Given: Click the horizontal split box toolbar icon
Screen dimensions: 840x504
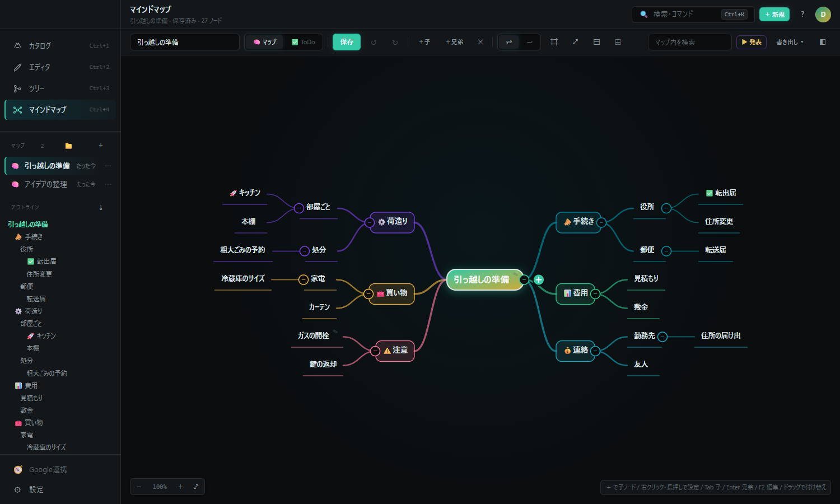Looking at the screenshot, I should tap(596, 42).
